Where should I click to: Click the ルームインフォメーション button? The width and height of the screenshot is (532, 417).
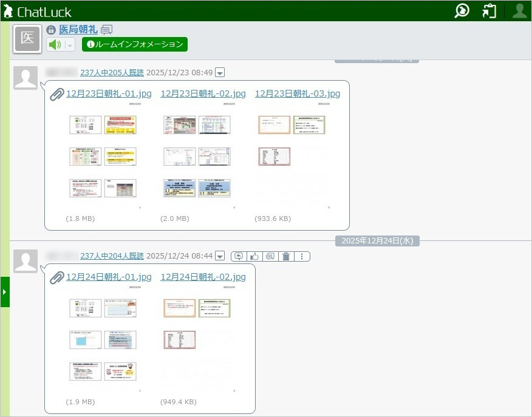[x=135, y=44]
